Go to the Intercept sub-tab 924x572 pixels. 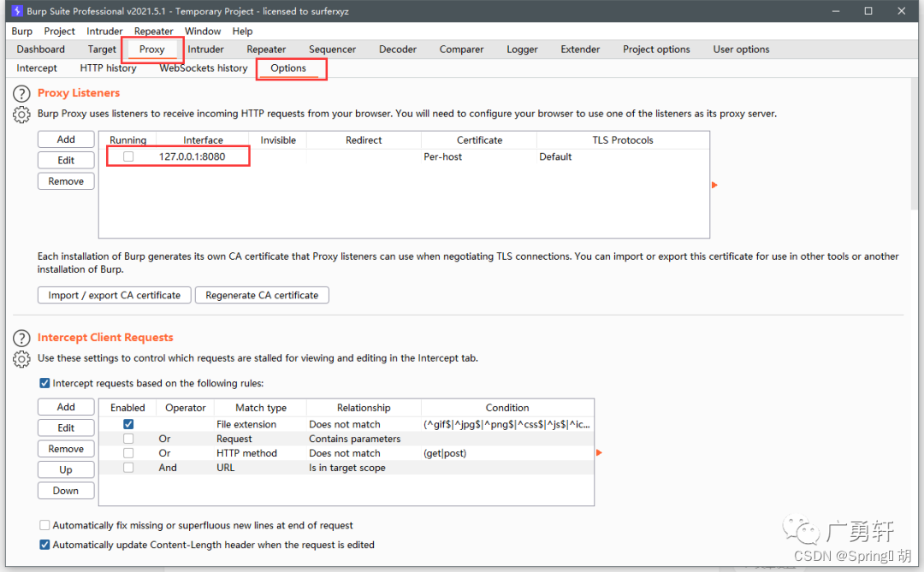click(37, 68)
